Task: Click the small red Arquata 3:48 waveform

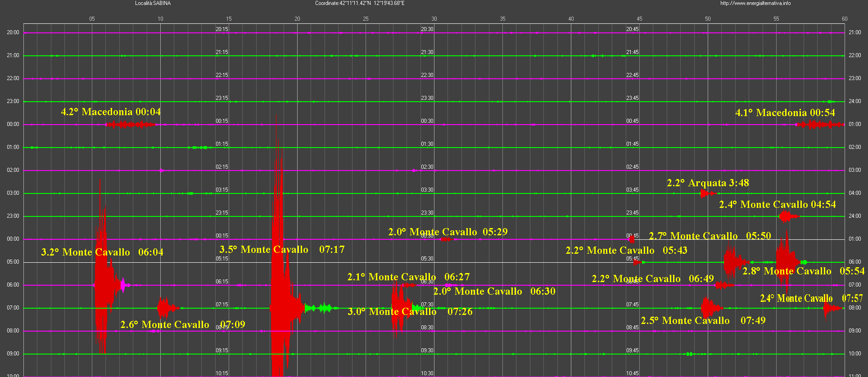Action: coord(707,193)
